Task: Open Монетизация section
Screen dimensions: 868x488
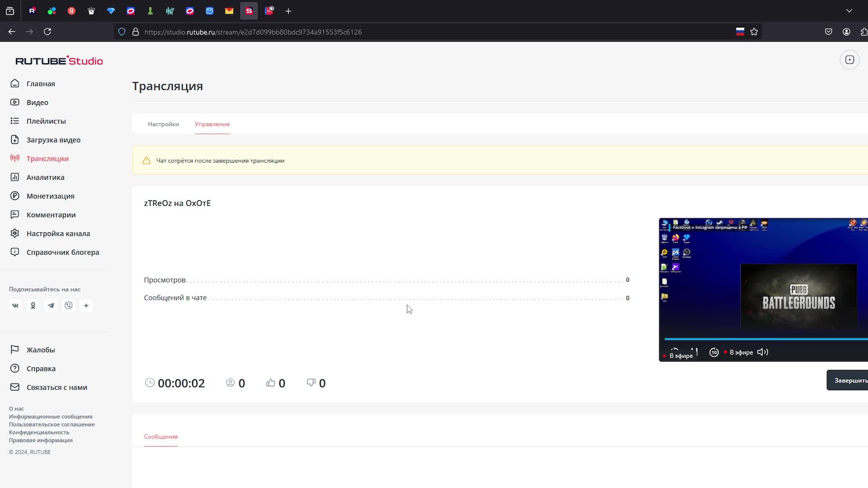Action: pos(42,196)
